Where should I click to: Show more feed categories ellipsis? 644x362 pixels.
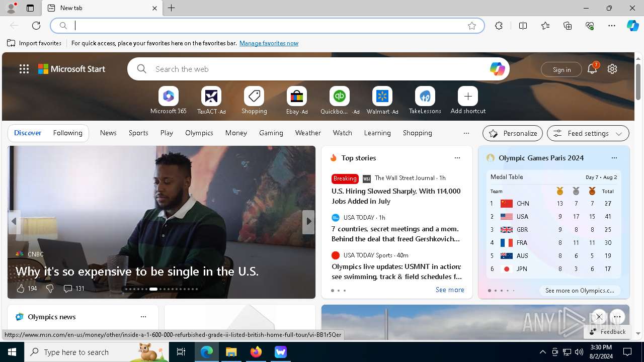pos(466,133)
